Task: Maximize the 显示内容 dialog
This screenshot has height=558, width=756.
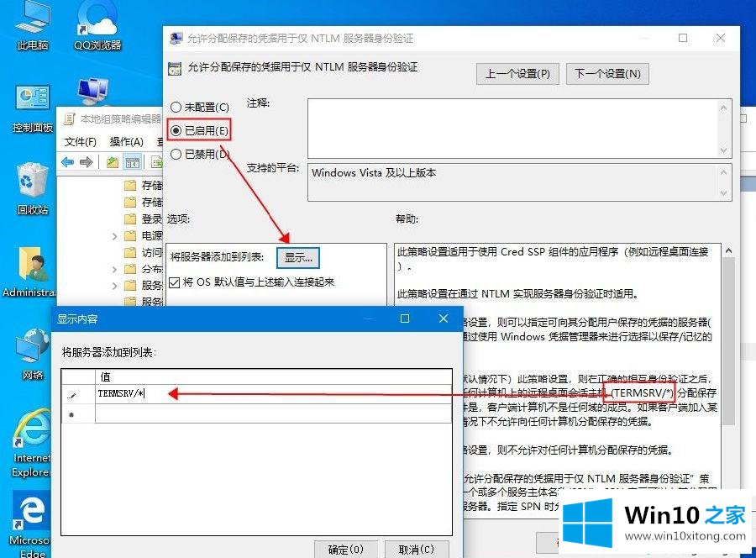Action: 405,318
